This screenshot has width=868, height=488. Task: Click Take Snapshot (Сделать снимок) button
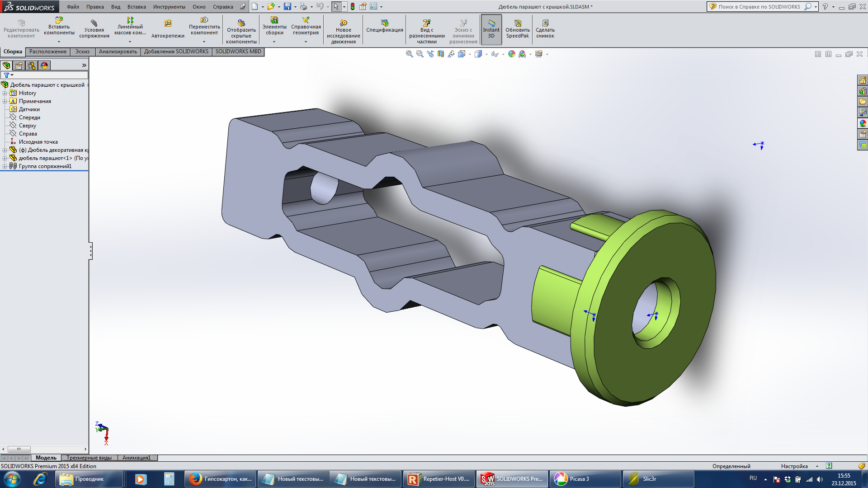click(545, 29)
